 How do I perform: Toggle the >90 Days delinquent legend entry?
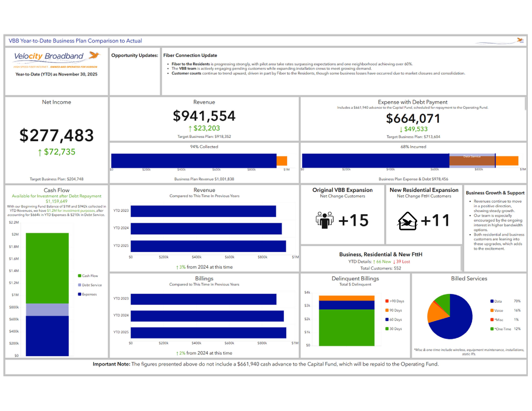[x=394, y=301]
